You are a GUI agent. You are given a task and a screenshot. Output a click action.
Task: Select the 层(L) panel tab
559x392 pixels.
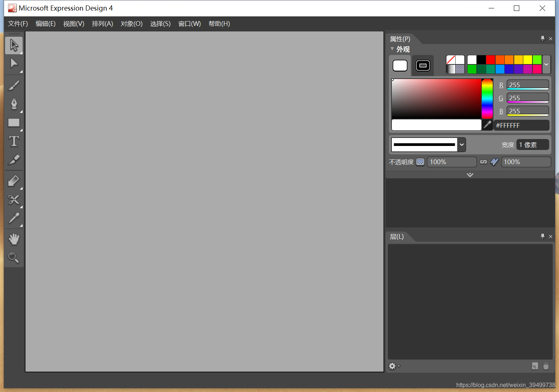397,237
